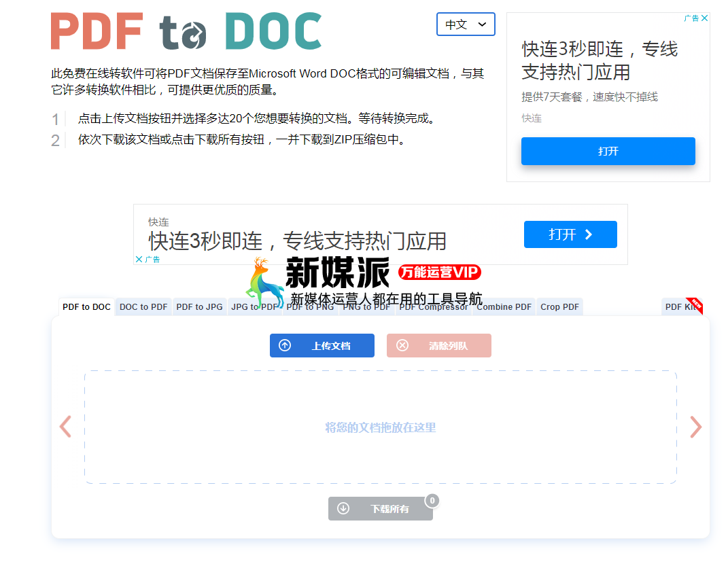Click the 提供7天套餐 ad description text
Viewport: 728px width, 564px height.
tap(589, 97)
